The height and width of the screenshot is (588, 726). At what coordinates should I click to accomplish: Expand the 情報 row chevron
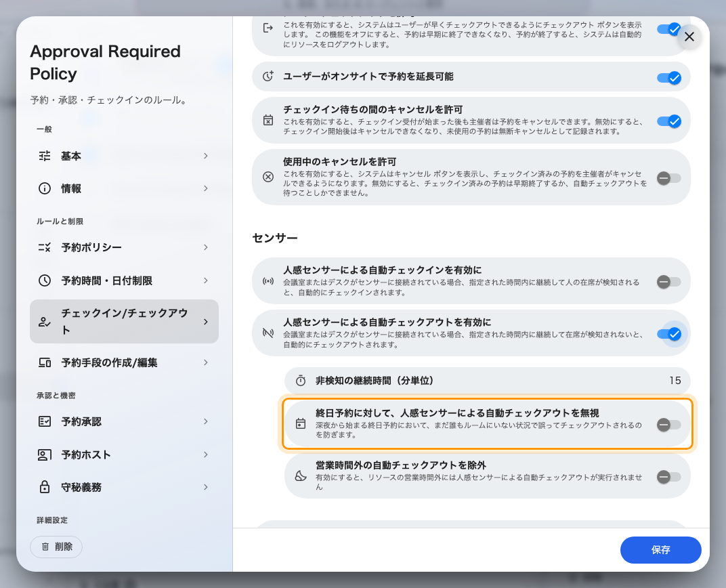pos(206,188)
